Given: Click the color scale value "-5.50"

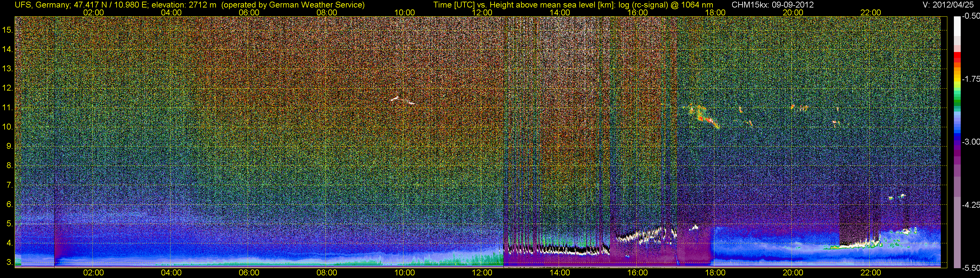Looking at the screenshot, I should click(971, 268).
